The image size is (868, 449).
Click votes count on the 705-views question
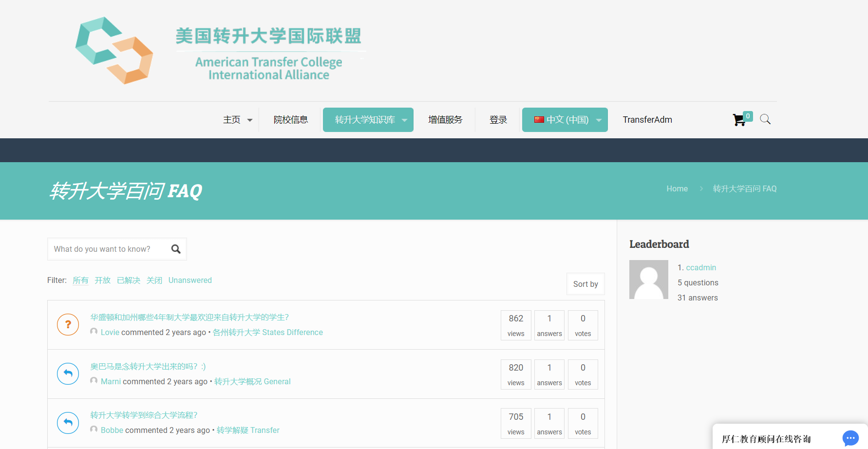583,424
